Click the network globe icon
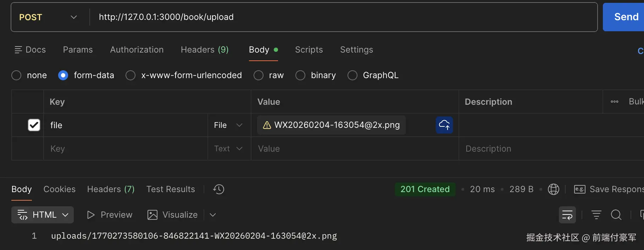Screen dimensions: 644x250 coord(553,189)
